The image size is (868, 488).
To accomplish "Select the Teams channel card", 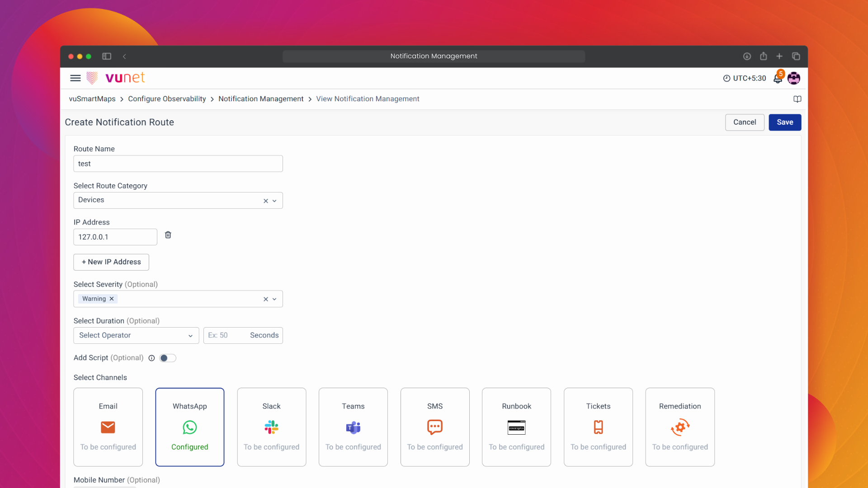I will tap(353, 427).
